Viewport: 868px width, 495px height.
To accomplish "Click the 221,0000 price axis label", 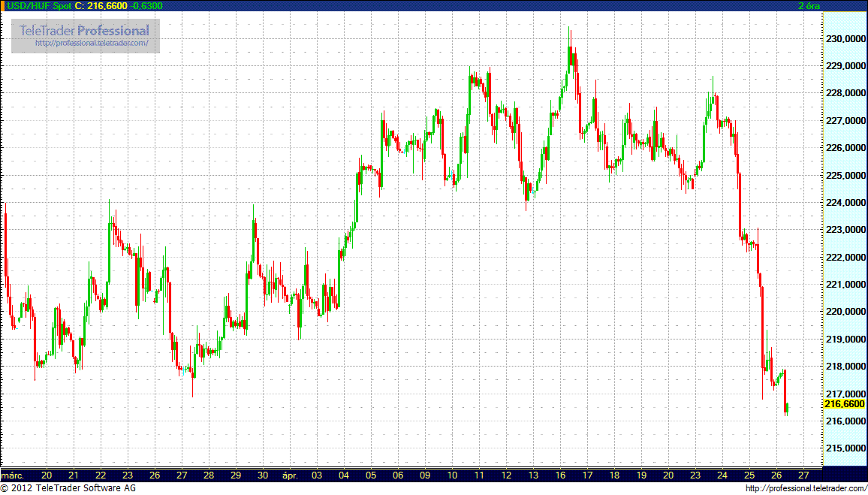I will (x=845, y=285).
